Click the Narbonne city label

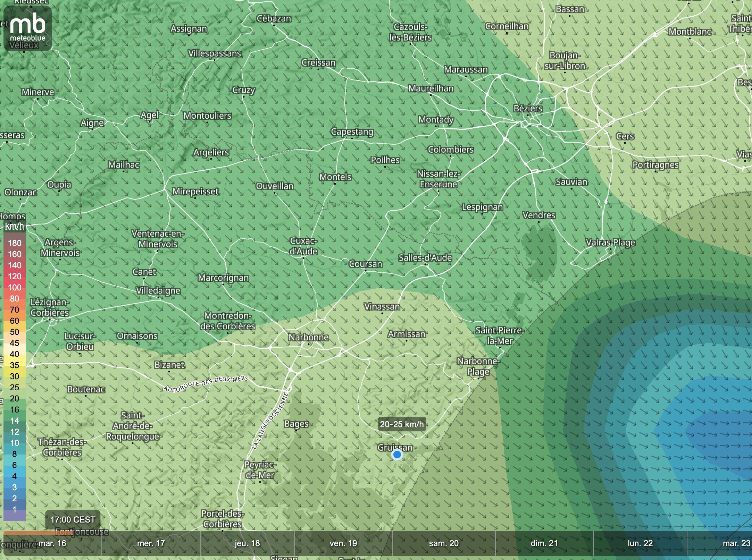point(308,337)
